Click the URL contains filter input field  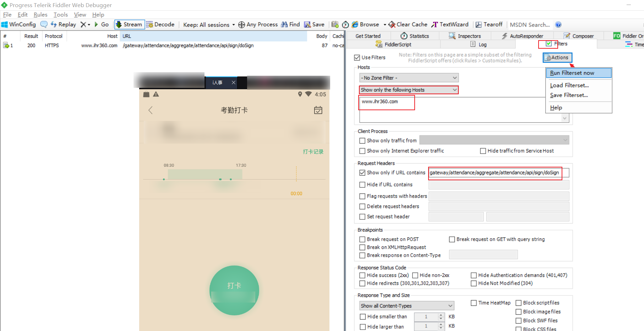[x=495, y=173]
